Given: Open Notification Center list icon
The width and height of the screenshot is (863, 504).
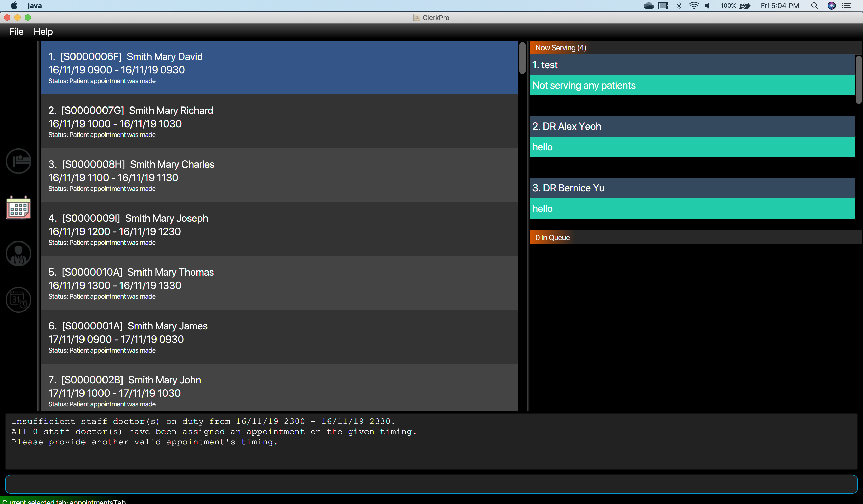Looking at the screenshot, I should pos(847,5).
